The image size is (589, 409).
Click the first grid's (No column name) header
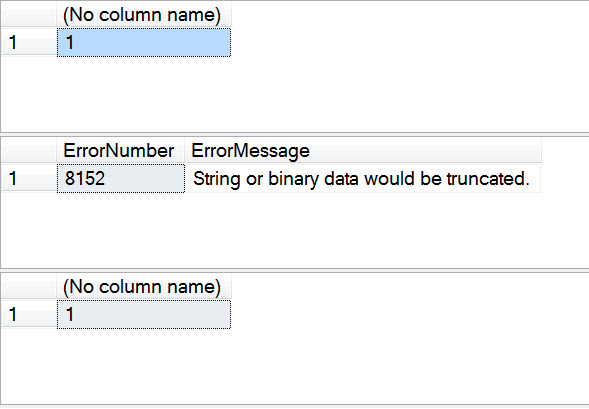pos(144,15)
